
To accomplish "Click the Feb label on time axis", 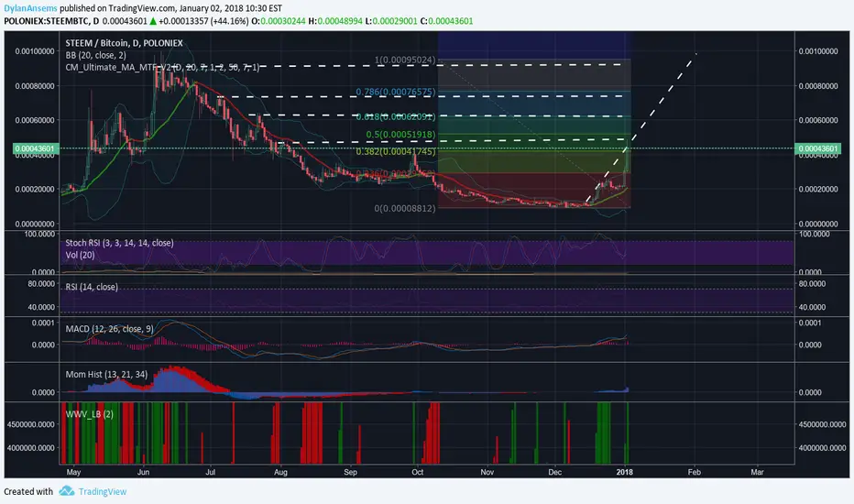I will [x=694, y=472].
